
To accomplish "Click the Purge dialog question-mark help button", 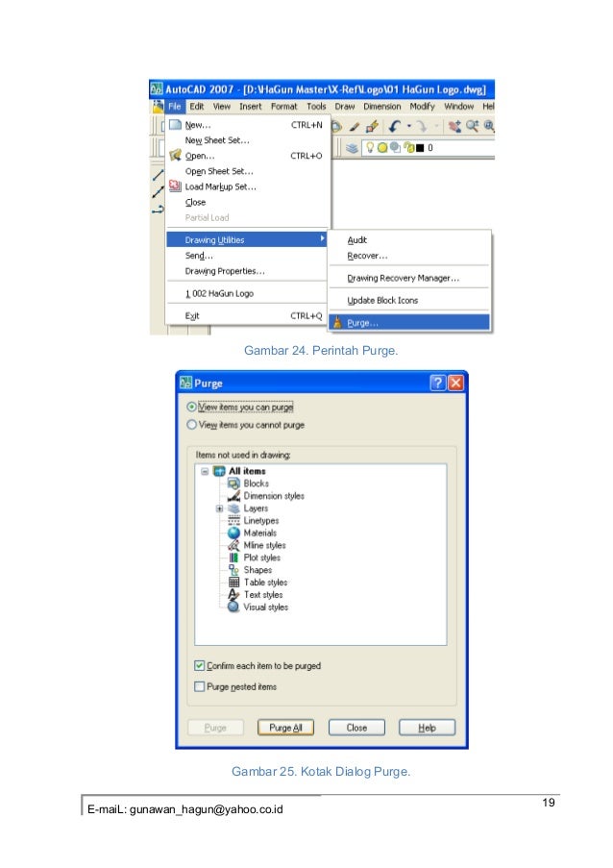I will tap(437, 383).
